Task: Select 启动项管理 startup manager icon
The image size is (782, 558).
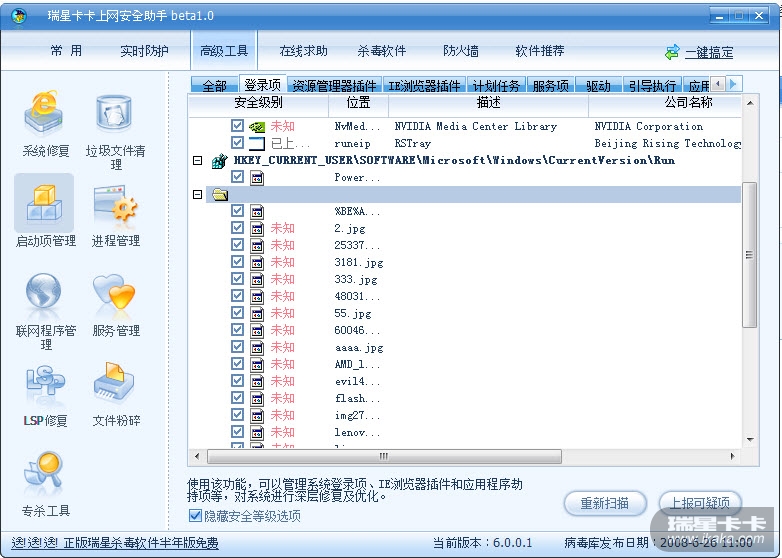Action: (x=44, y=203)
